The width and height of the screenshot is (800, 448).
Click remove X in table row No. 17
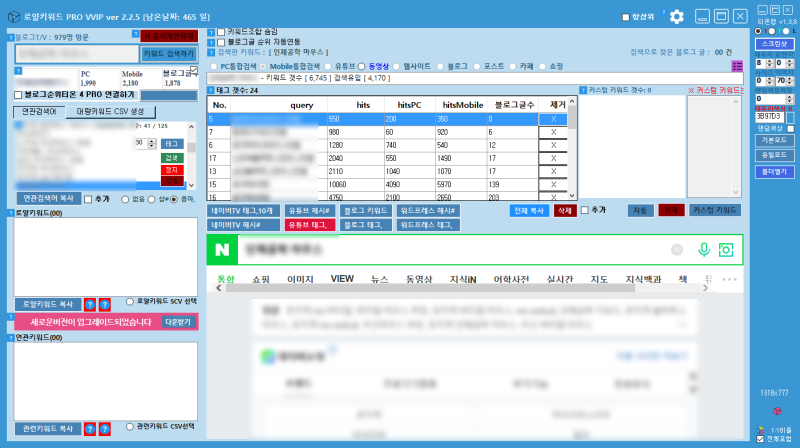[x=553, y=158]
